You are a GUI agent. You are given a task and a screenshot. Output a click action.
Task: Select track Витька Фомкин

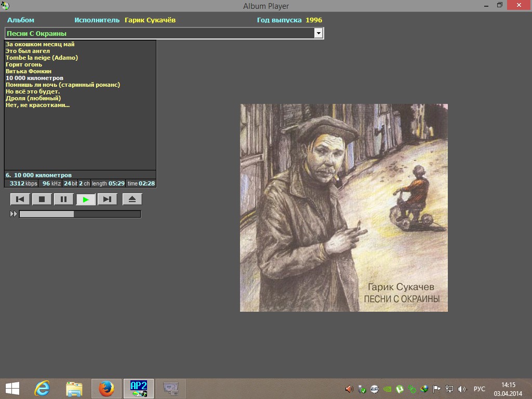(x=29, y=71)
